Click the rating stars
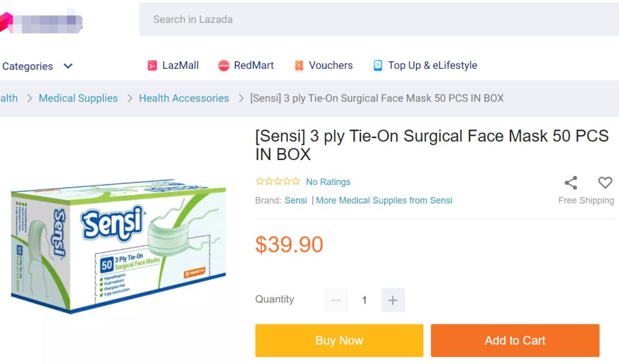The width and height of the screenshot is (619, 364). [x=277, y=182]
